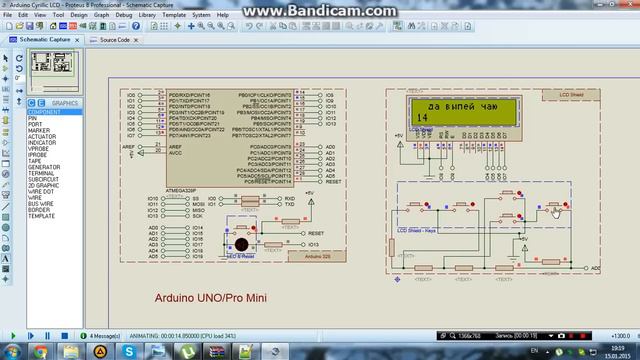Activate the Graph mode tool
The image size is (640, 360).
tap(5, 153)
